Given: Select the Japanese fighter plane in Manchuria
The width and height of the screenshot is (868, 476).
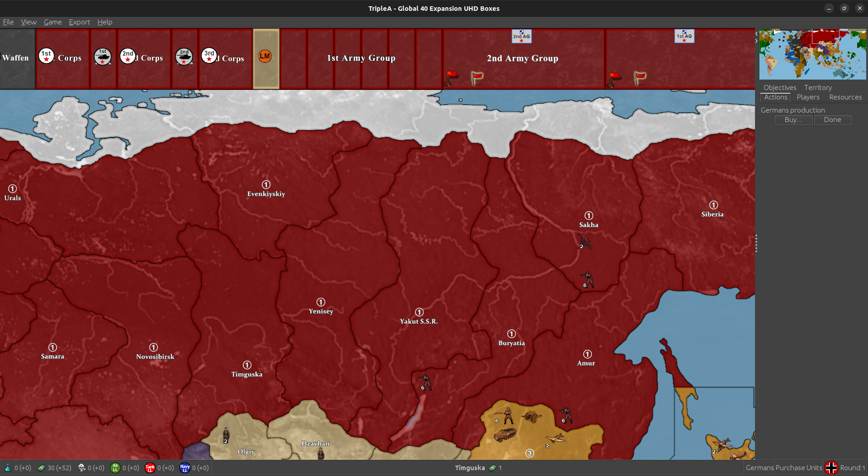Looking at the screenshot, I should tap(556, 438).
